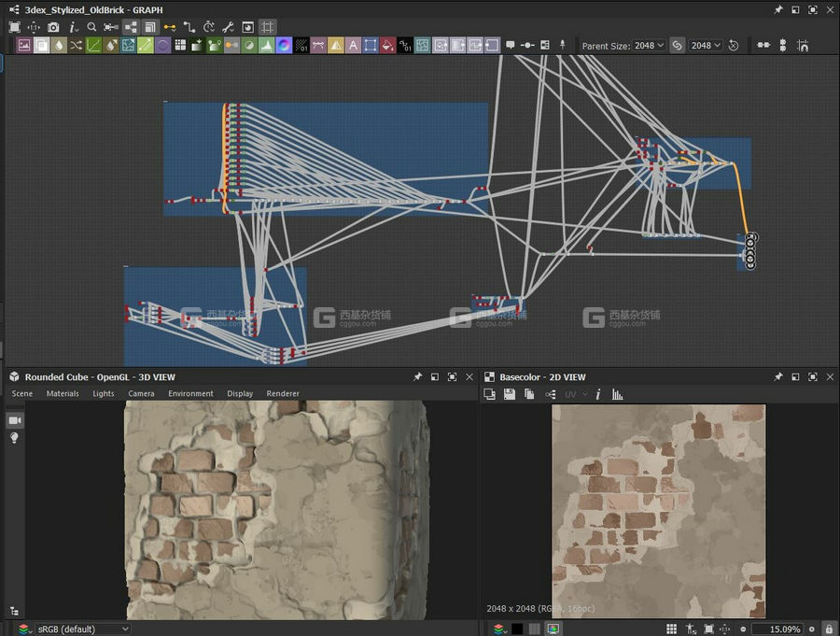
Task: Toggle the width-height ratio lock link
Action: coord(678,46)
